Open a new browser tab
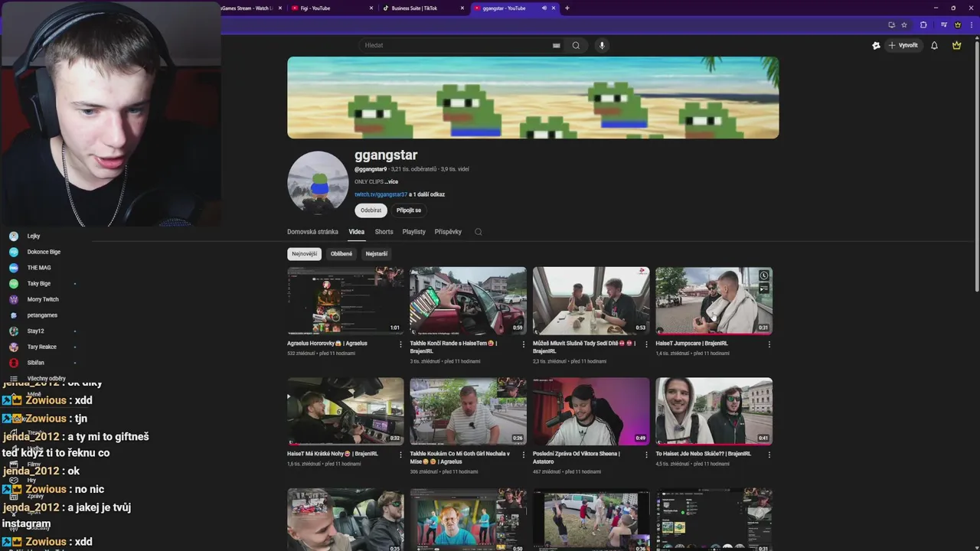980x551 pixels. (x=567, y=8)
